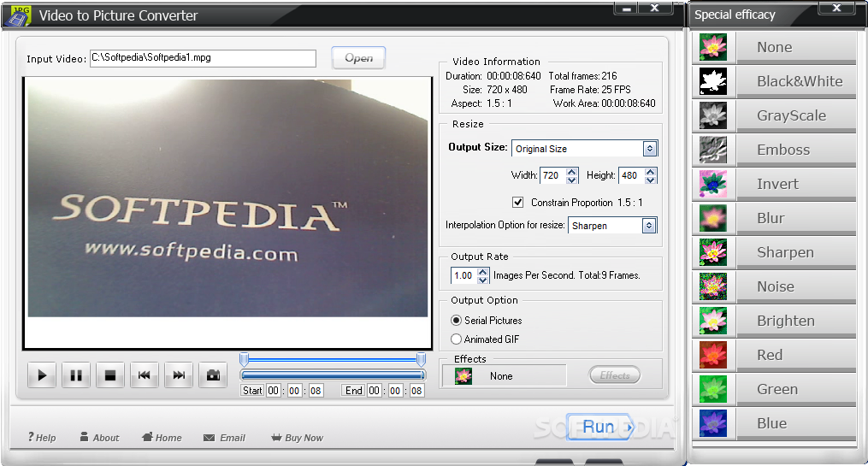Apply the Blue color effect
The height and width of the screenshot is (466, 868).
click(x=796, y=424)
